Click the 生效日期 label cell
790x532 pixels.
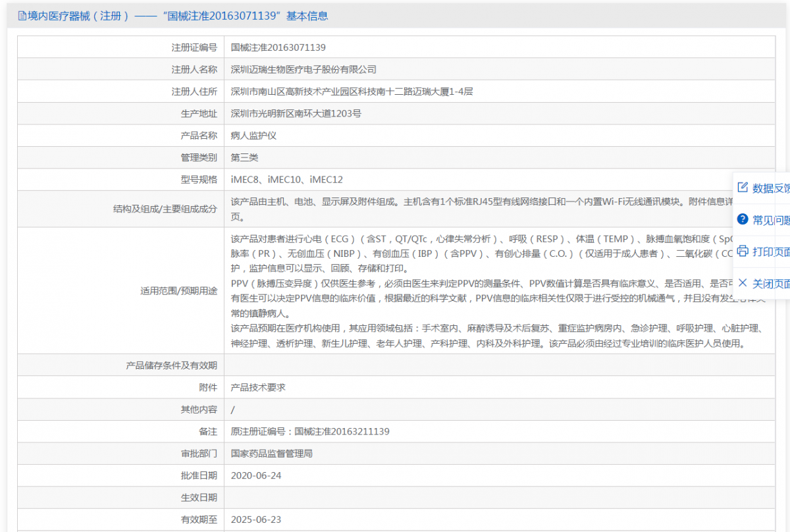120,498
